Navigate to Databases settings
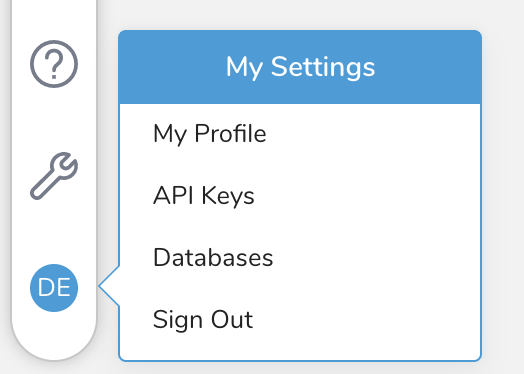 point(213,257)
